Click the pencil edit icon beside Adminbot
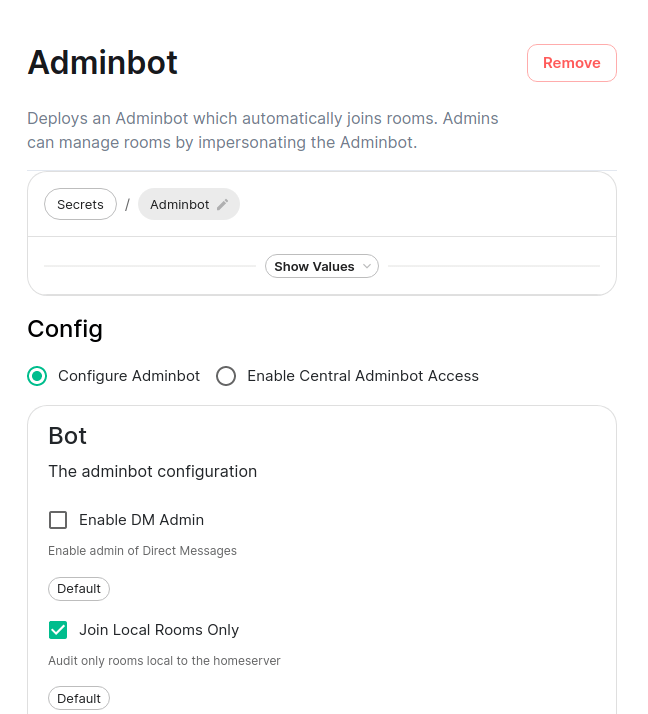Viewport: 648px width, 714px height. [x=223, y=205]
